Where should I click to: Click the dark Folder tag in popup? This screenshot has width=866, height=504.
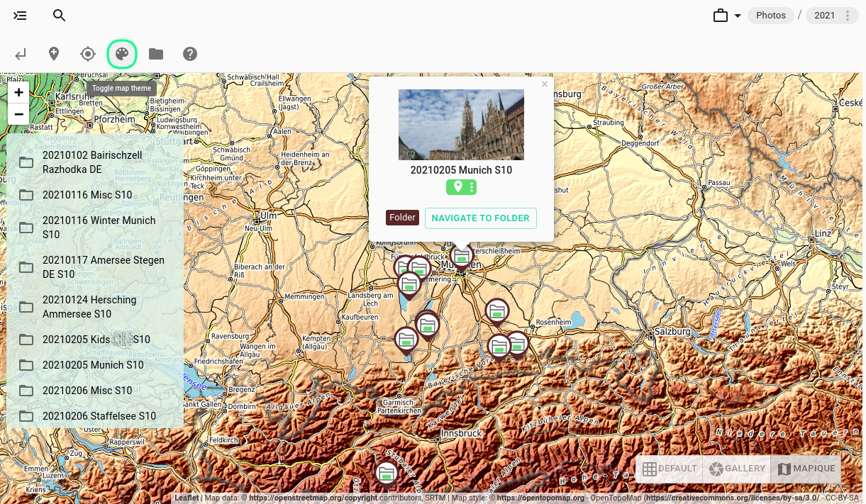(402, 218)
